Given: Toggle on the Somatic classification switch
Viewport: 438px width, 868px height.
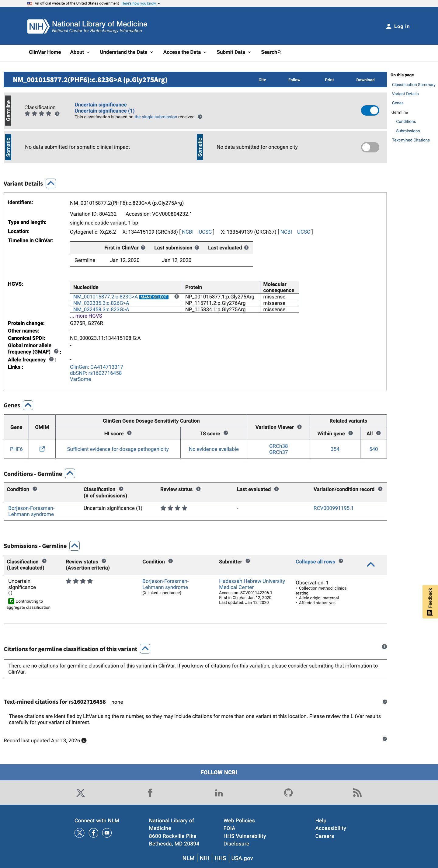Looking at the screenshot, I should 370,147.
